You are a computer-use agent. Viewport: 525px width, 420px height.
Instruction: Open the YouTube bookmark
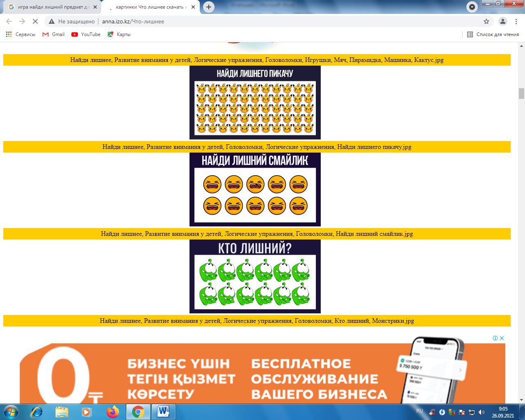[86, 34]
